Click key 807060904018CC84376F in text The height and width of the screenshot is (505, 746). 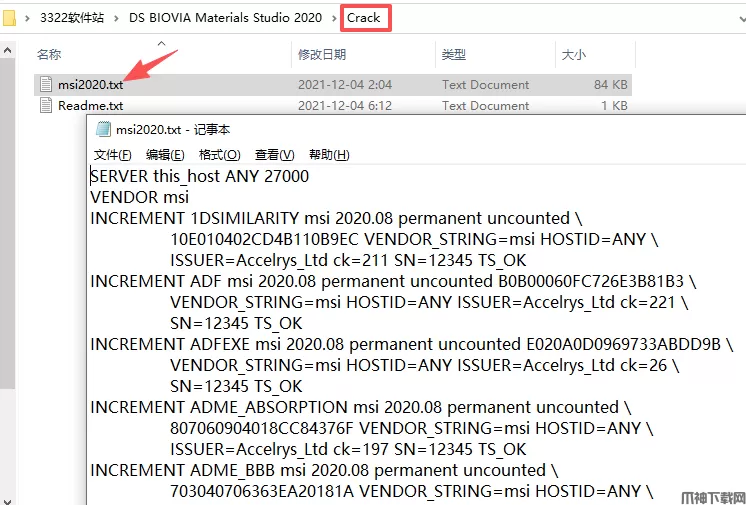coord(262,428)
